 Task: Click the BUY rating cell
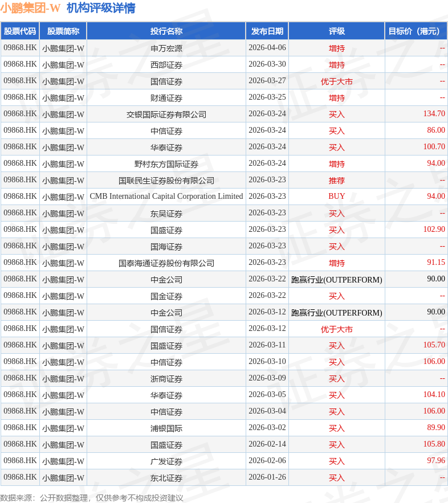pyautogui.click(x=337, y=197)
